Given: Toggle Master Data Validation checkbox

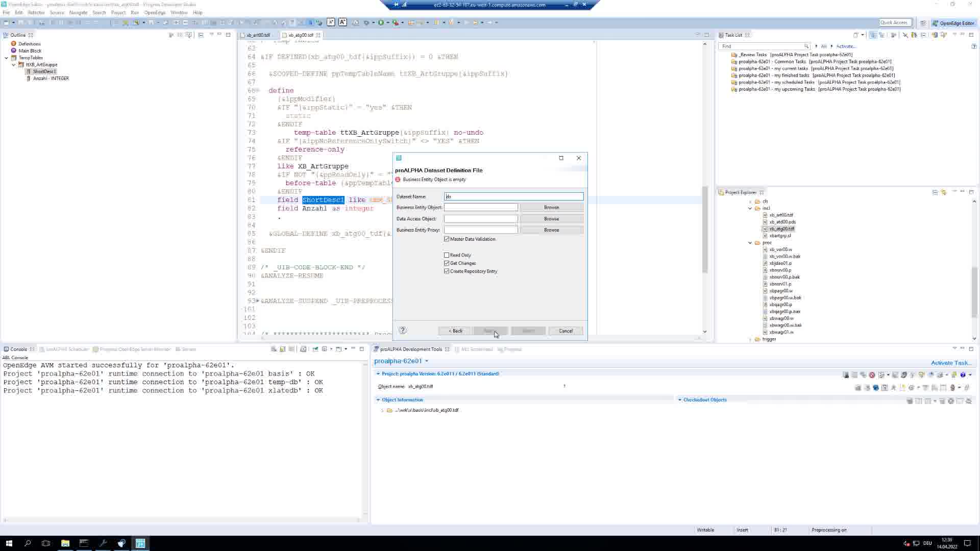Looking at the screenshot, I should pos(447,239).
